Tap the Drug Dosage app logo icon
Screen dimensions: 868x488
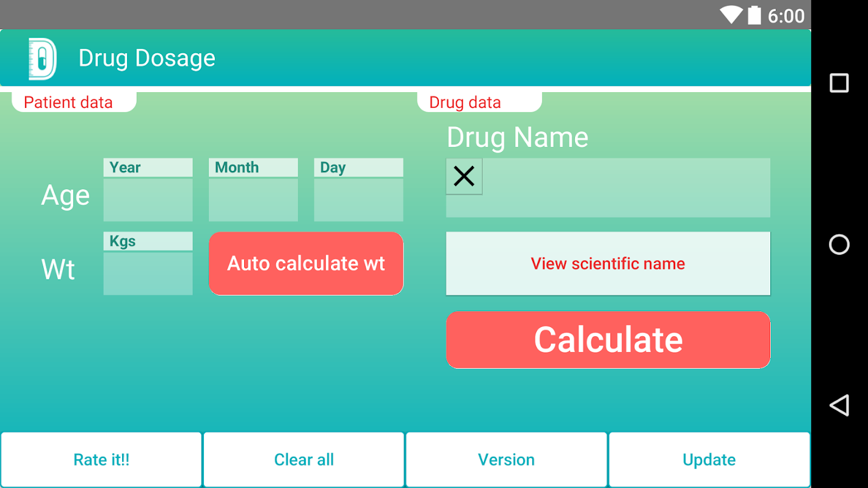[x=42, y=59]
